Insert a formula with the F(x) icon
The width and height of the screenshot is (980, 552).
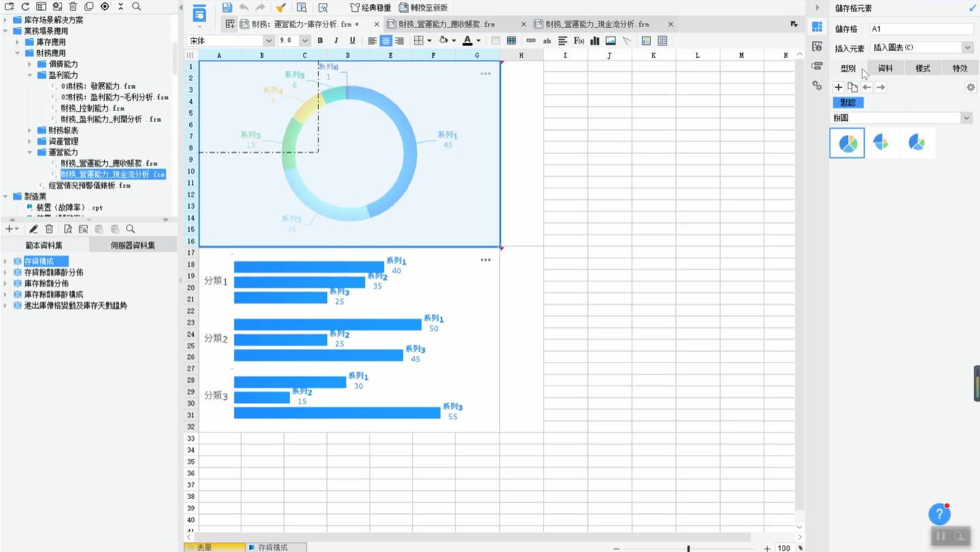coord(579,41)
